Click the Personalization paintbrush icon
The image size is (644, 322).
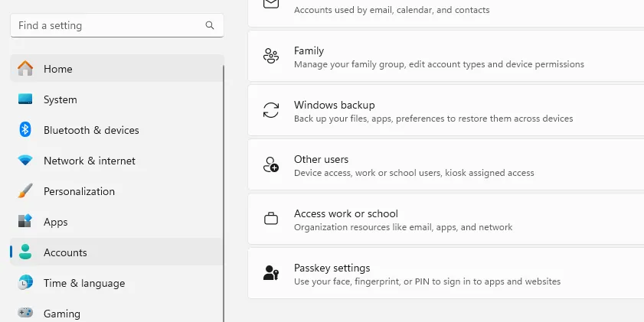(25, 191)
